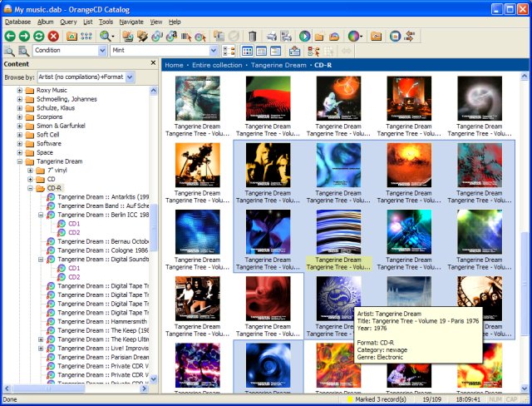Click the blue Play button icon
The image size is (532, 406).
coord(304,37)
